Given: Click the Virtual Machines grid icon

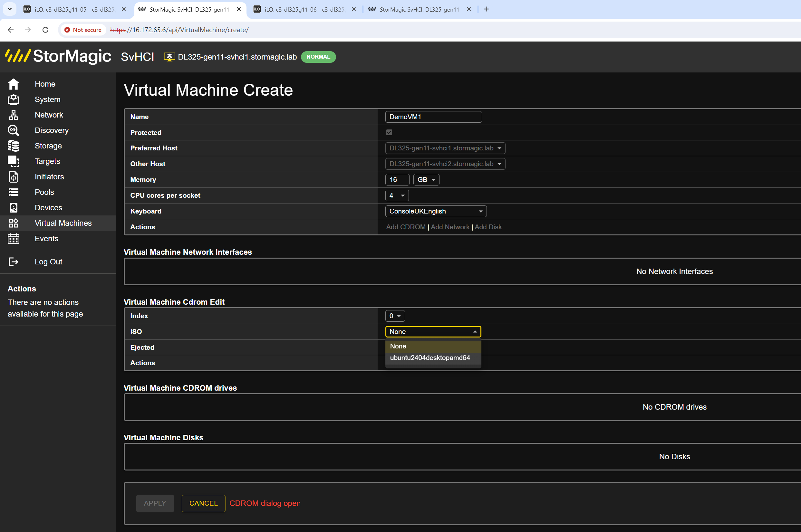Looking at the screenshot, I should click(x=14, y=223).
